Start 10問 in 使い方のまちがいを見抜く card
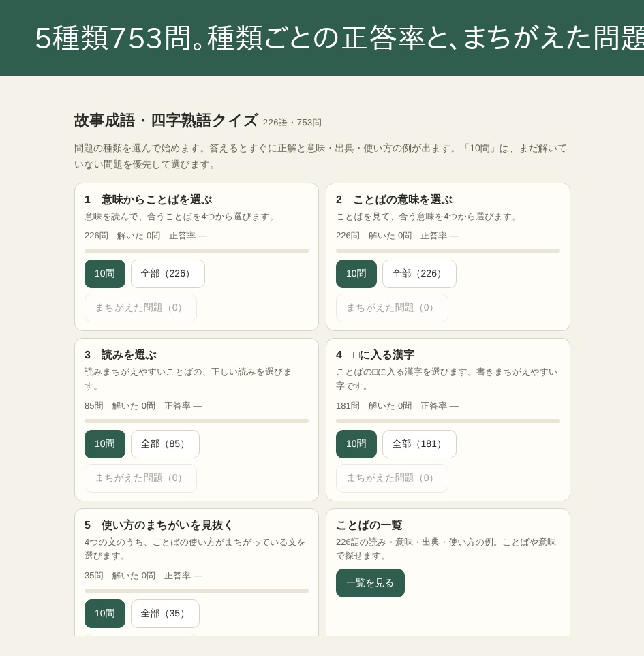The width and height of the screenshot is (644, 656). (105, 614)
